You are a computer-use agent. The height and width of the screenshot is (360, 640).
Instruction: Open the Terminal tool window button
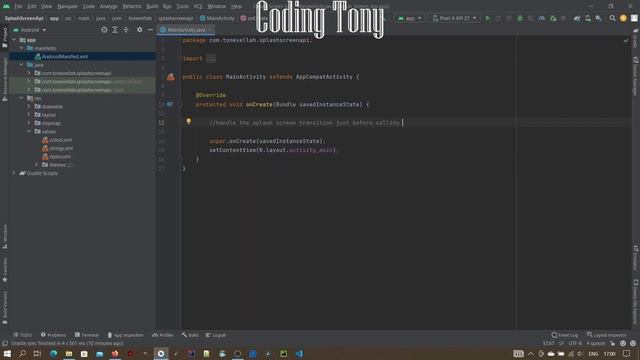87,335
